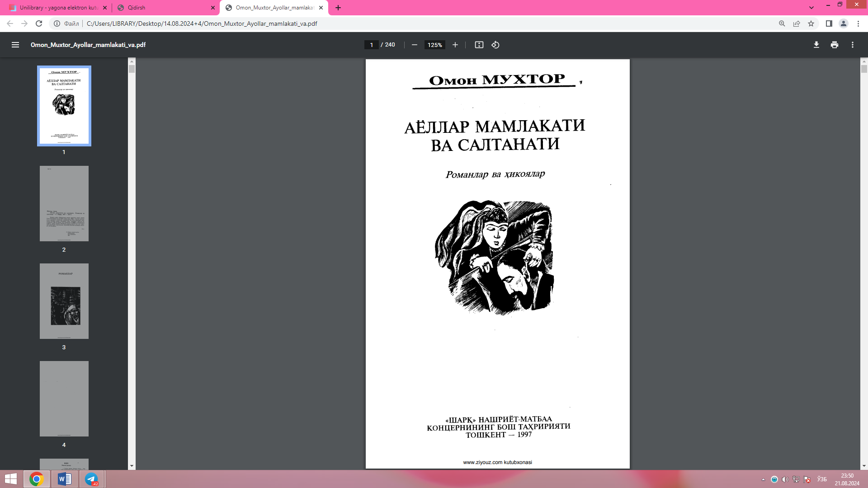The image size is (868, 488).
Task: Click thumbnail panel scroll down arrow
Action: coord(132,466)
